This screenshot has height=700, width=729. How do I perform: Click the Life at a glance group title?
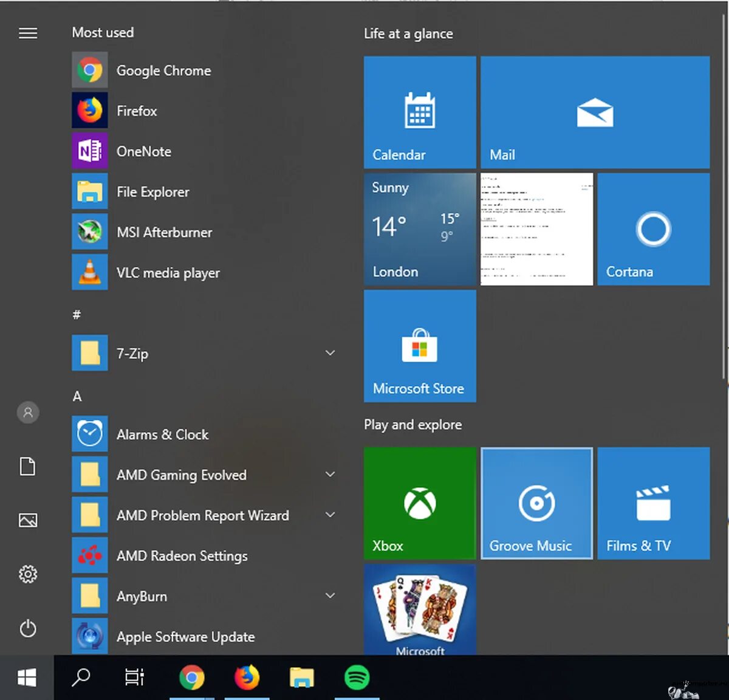(408, 34)
